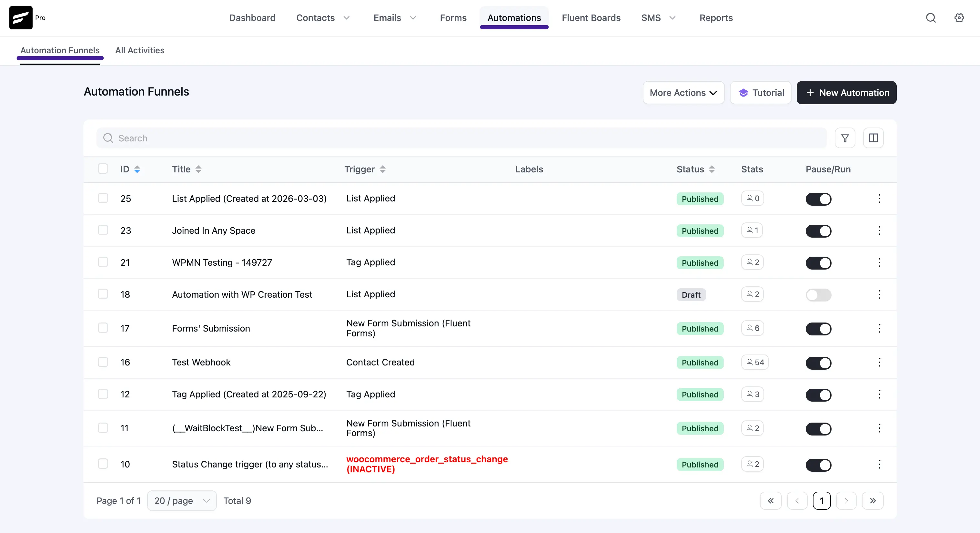Open three-dot menu for automation ID 12
980x533 pixels.
pyautogui.click(x=879, y=394)
